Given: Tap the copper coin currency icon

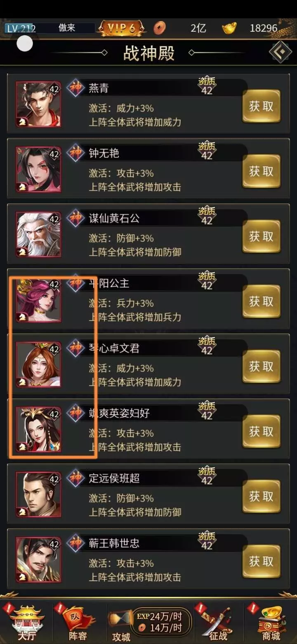Looking at the screenshot, I should pos(160,28).
